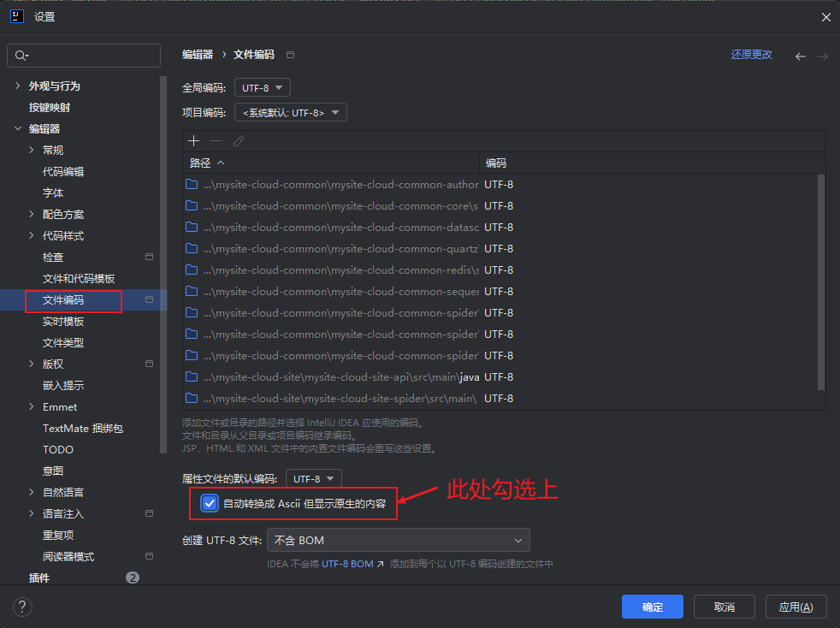Uncheck 自动转换成 Ascii 但显示原生的内容 checkbox

point(210,504)
